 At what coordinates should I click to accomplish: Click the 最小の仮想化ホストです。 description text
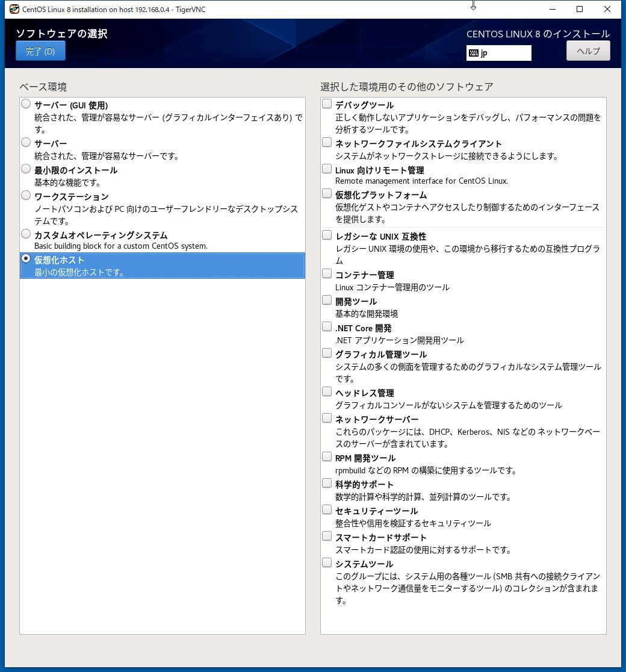pos(79,272)
